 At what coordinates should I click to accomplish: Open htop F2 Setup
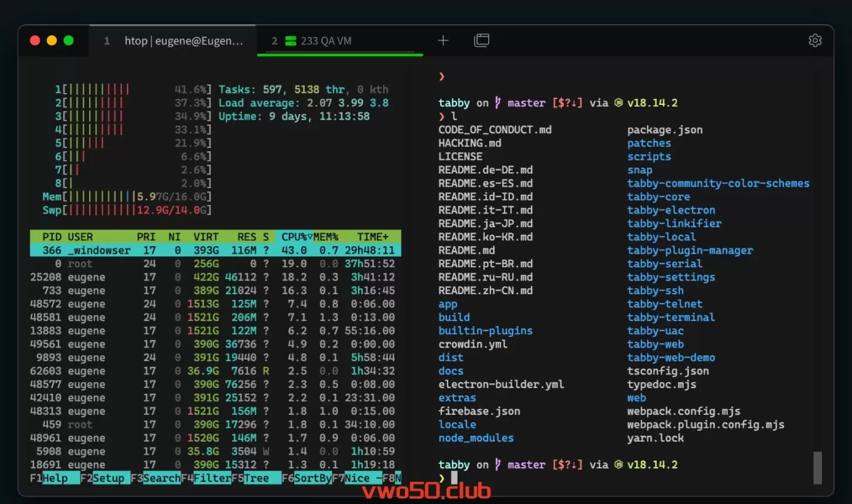(x=108, y=478)
